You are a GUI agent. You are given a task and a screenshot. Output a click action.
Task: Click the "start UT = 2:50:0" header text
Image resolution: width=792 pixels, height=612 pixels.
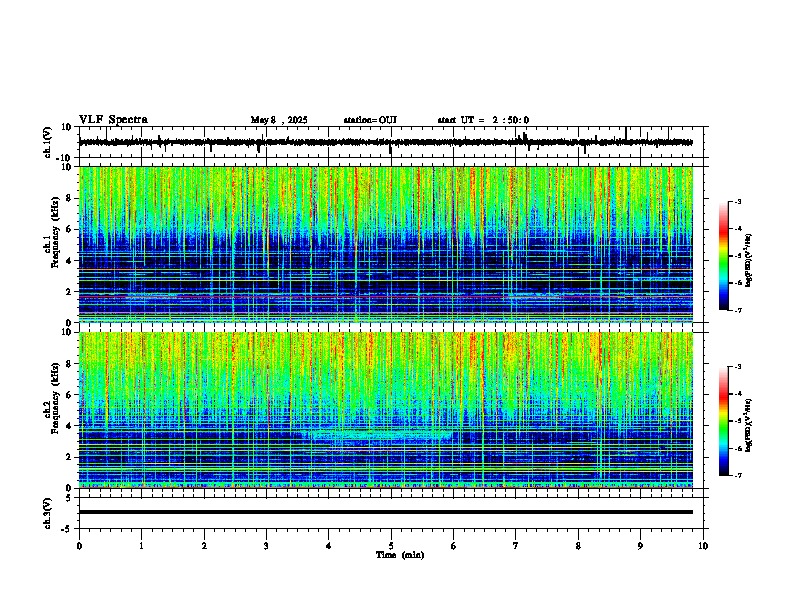483,120
